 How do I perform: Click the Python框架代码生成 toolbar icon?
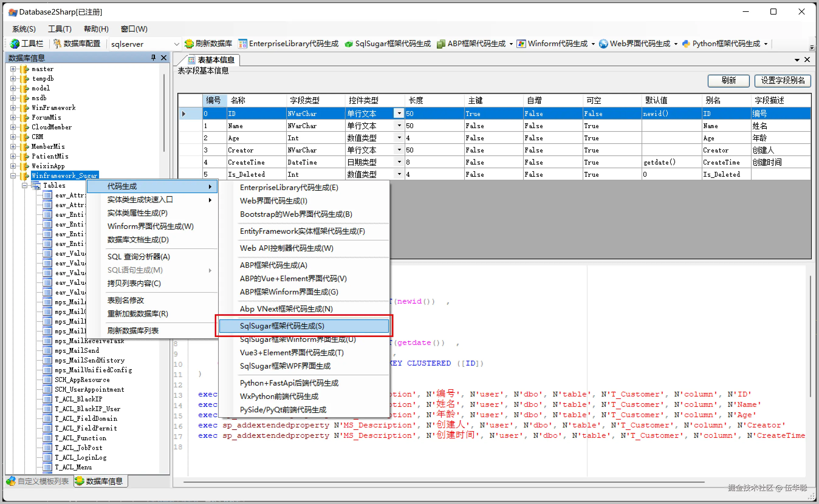click(686, 44)
